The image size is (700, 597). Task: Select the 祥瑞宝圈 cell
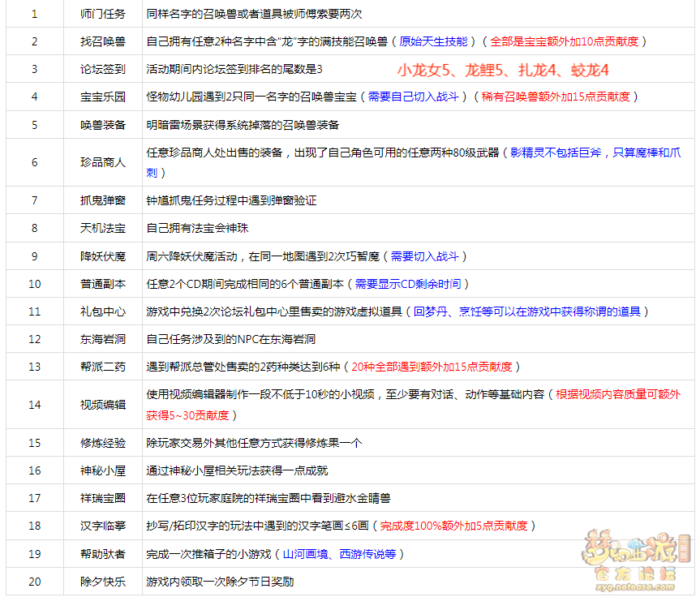(103, 498)
